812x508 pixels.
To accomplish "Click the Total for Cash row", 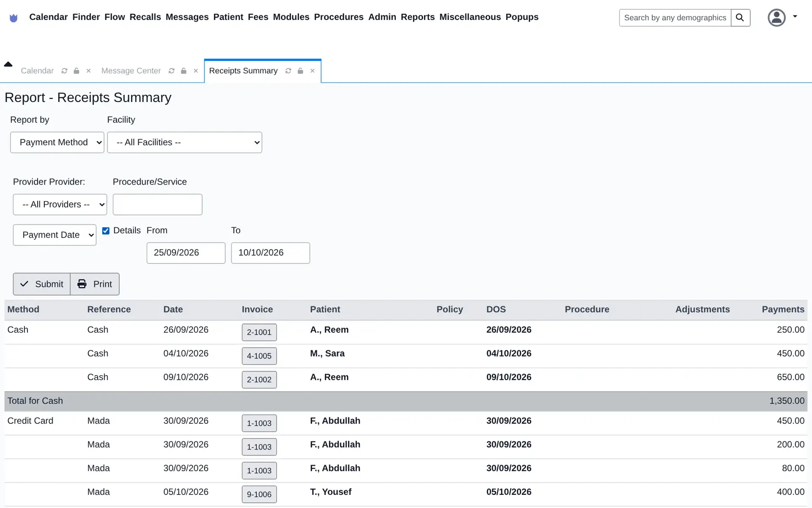I will click(406, 401).
